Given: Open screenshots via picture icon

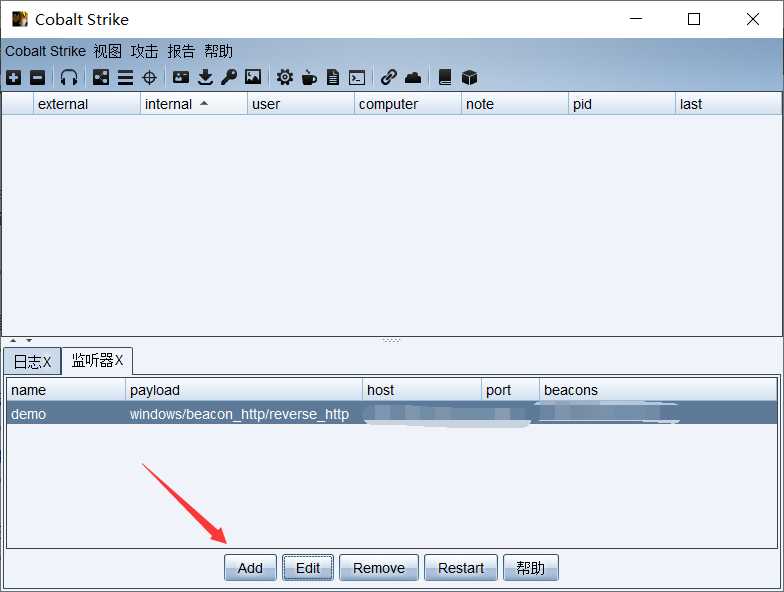Looking at the screenshot, I should (253, 78).
